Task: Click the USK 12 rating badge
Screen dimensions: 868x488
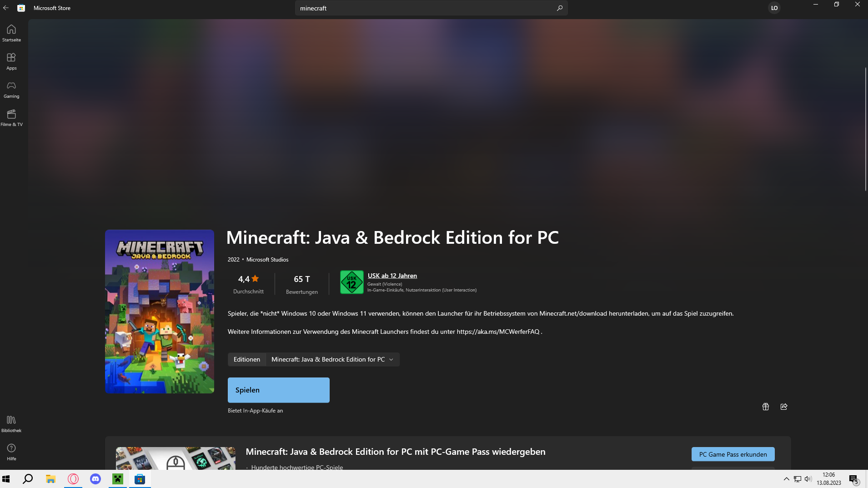Action: click(351, 282)
